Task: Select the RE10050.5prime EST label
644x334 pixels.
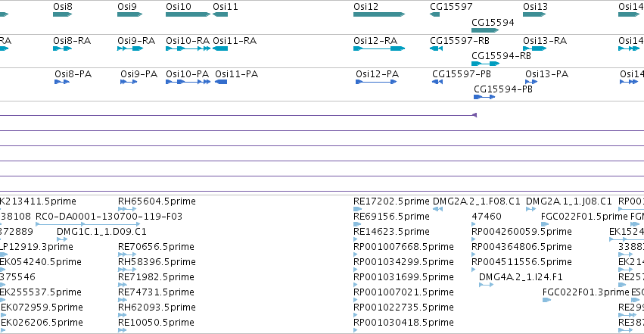Action: 156,323
